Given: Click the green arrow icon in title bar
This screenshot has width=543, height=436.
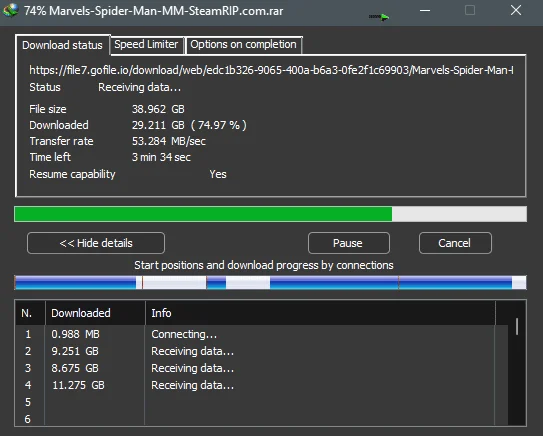Looking at the screenshot, I should coord(379,17).
